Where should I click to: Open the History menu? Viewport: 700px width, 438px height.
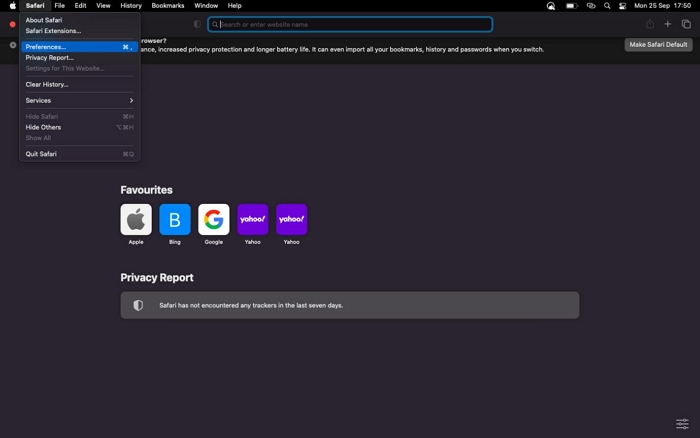pyautogui.click(x=131, y=6)
